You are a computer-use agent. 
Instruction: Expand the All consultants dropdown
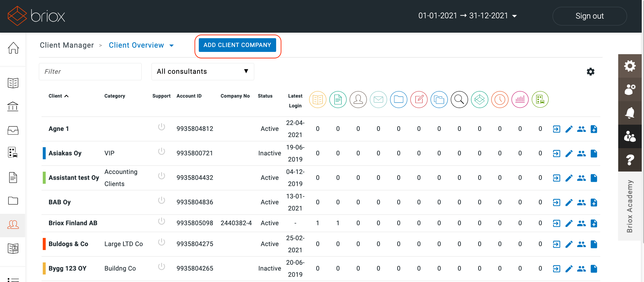(203, 71)
